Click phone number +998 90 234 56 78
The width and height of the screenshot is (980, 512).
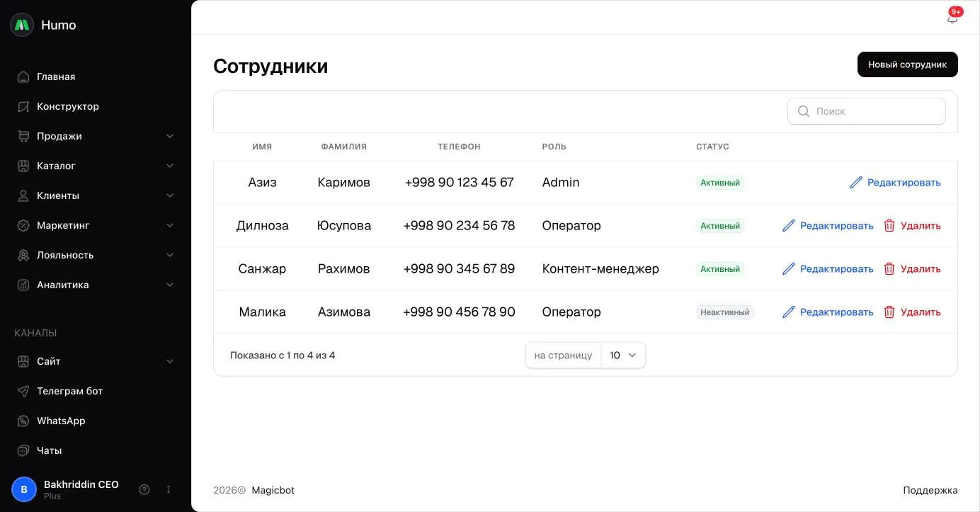[x=459, y=226]
